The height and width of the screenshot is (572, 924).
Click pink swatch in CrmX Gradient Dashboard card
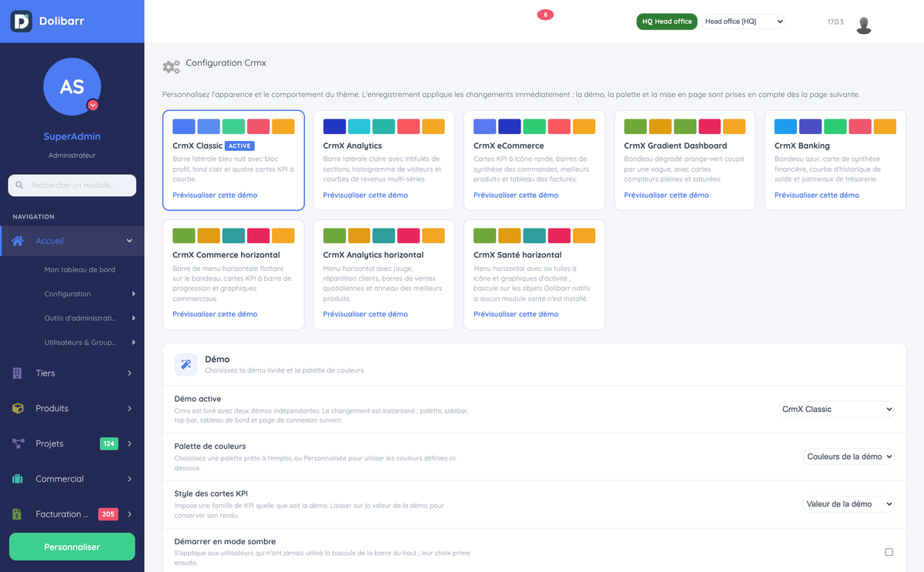pos(710,126)
